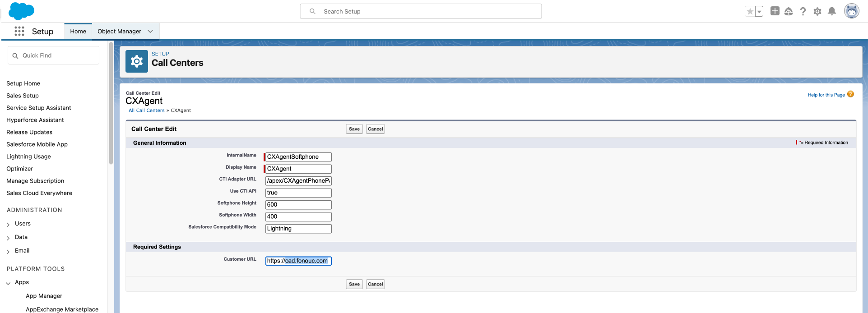This screenshot has width=868, height=313.
Task: Open AppExchange Marketplace
Action: (x=62, y=309)
